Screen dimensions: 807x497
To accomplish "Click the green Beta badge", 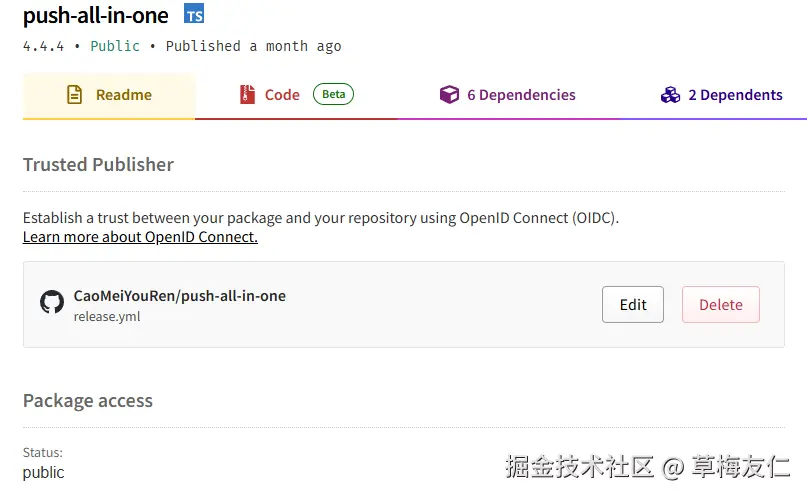I will tap(334, 95).
